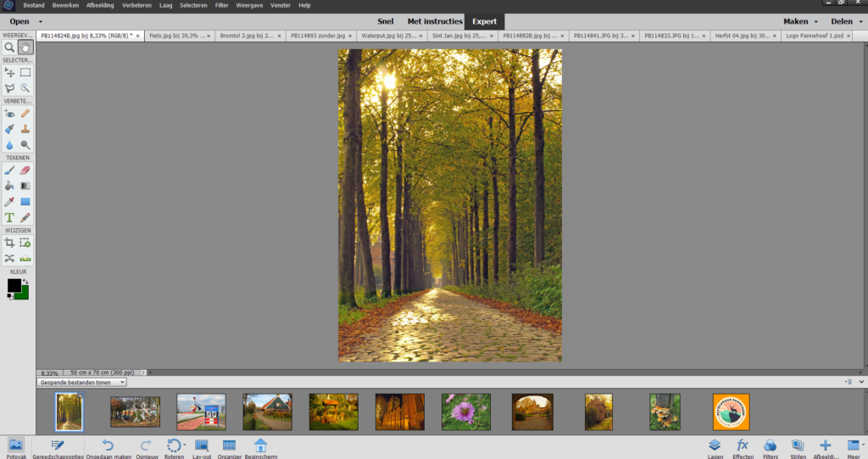Toggle the Fotovak photo bin
868x459 pixels.
[x=15, y=447]
